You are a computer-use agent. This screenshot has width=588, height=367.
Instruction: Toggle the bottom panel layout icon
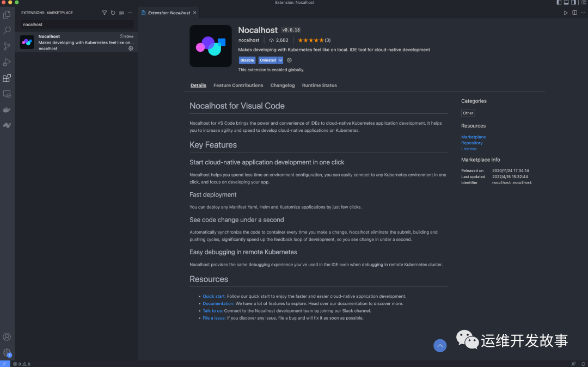pos(566,3)
